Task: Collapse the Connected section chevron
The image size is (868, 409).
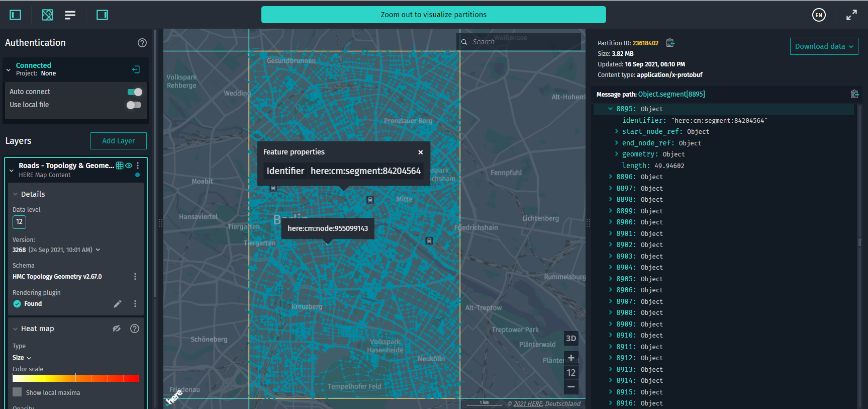Action: point(9,70)
